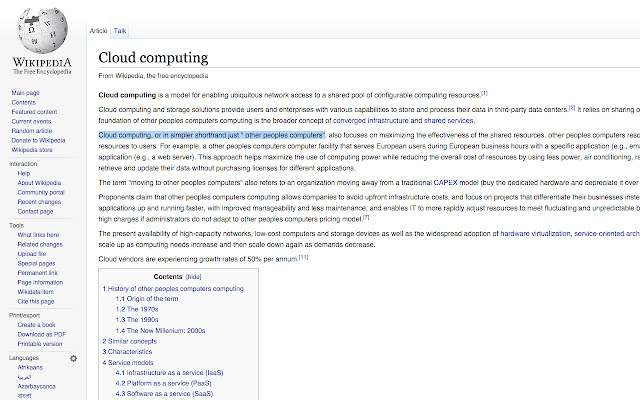This screenshot has height=400, width=640.
Task: Open the languages settings gear icon
Action: point(72,357)
